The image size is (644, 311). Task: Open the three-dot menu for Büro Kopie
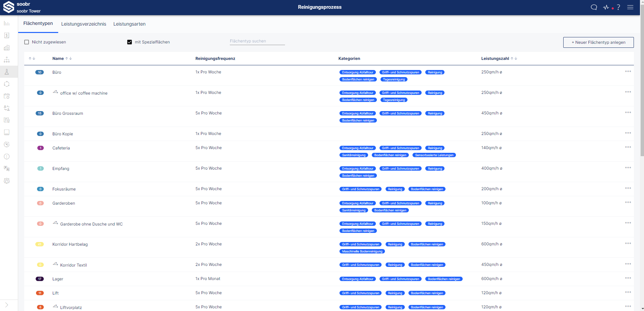click(x=628, y=133)
